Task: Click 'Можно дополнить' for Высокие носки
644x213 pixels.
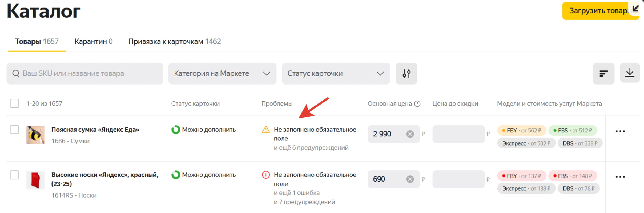Action: tap(209, 175)
